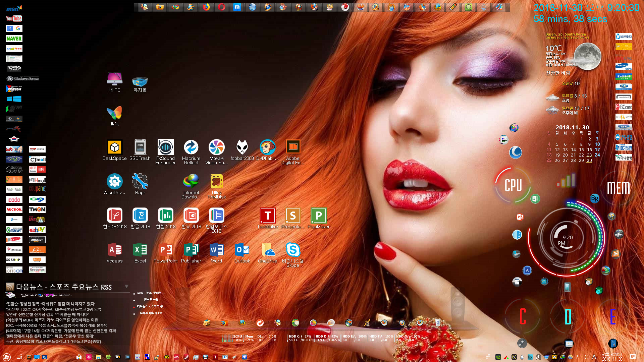
Task: Open the CPU meter gadget
Action: (x=513, y=185)
